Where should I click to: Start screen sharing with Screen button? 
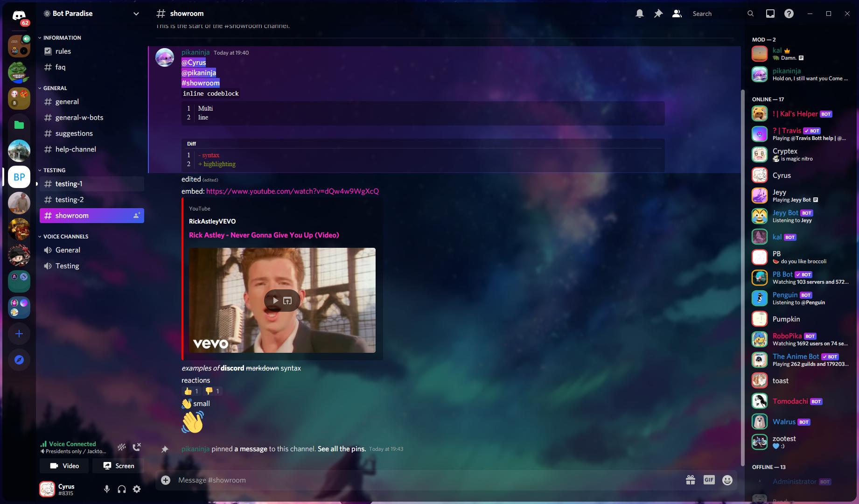118,465
